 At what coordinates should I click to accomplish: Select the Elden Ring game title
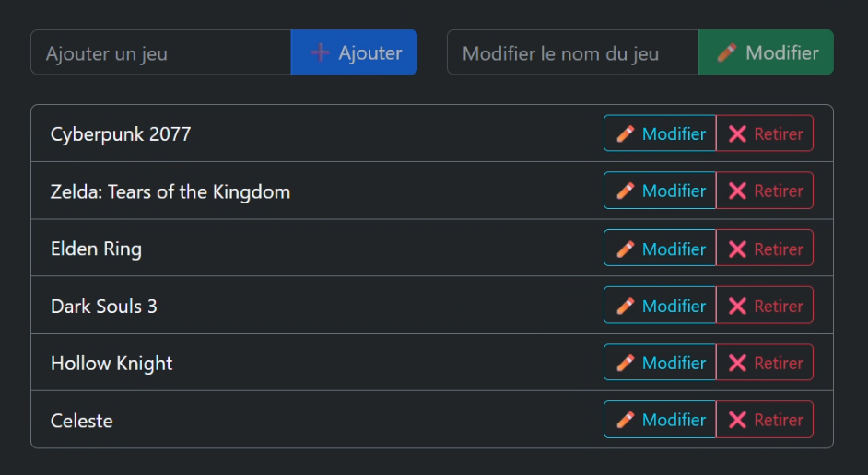coord(96,249)
